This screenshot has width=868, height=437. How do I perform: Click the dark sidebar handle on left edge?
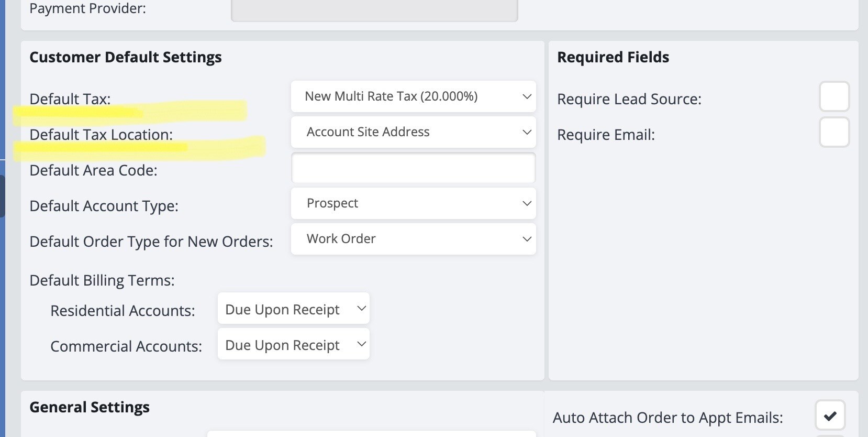tap(2, 196)
